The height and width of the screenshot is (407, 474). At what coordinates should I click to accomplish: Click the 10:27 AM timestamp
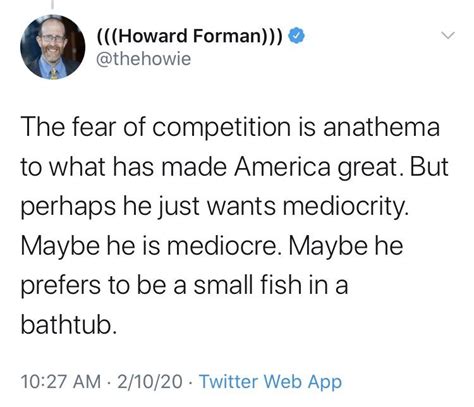(x=60, y=381)
